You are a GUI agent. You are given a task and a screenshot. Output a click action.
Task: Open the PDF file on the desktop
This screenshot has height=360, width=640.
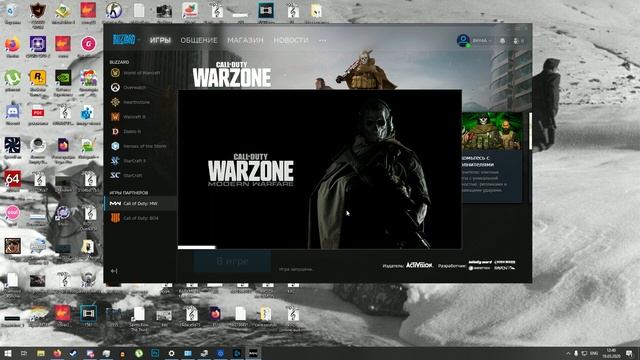click(38, 113)
